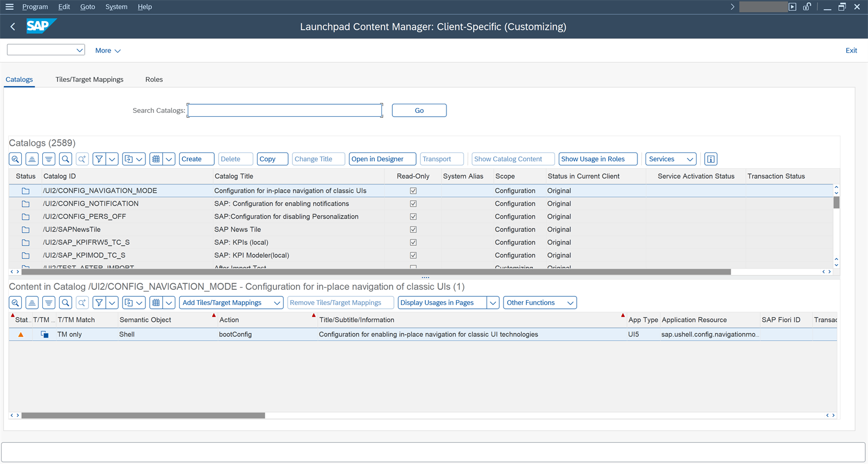Image resolution: width=868 pixels, height=464 pixels.
Task: Sort catalog content descending via toolbar icon
Action: click(x=49, y=303)
